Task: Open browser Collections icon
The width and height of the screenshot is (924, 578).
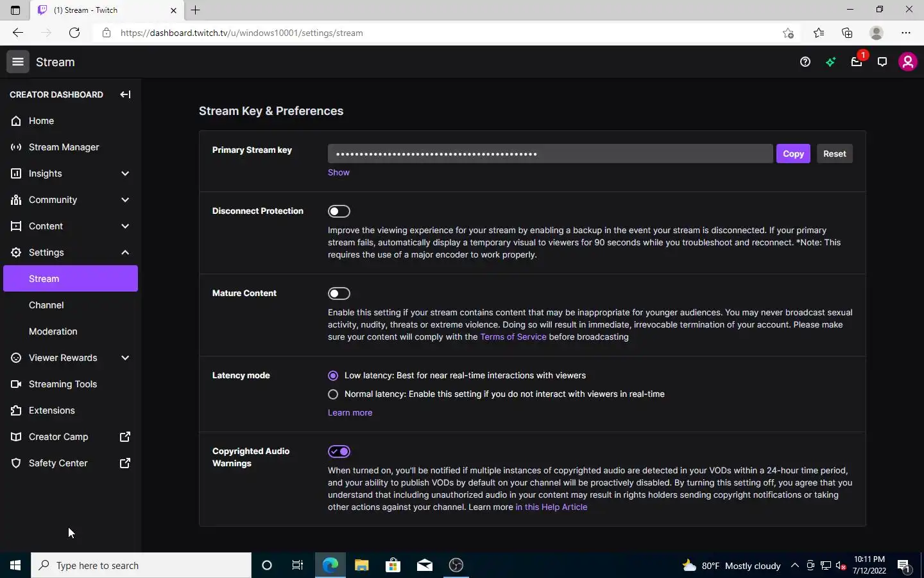Action: [x=847, y=33]
